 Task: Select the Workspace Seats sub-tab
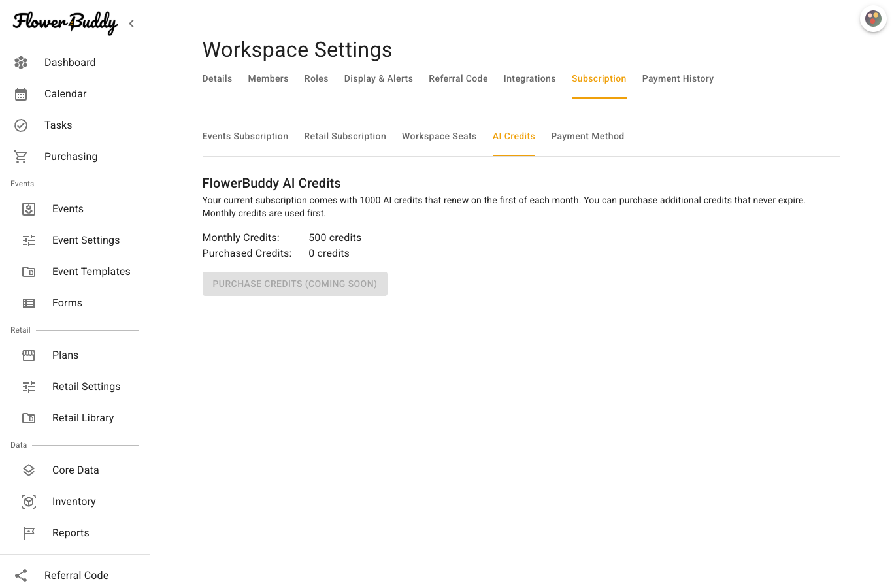pyautogui.click(x=439, y=137)
